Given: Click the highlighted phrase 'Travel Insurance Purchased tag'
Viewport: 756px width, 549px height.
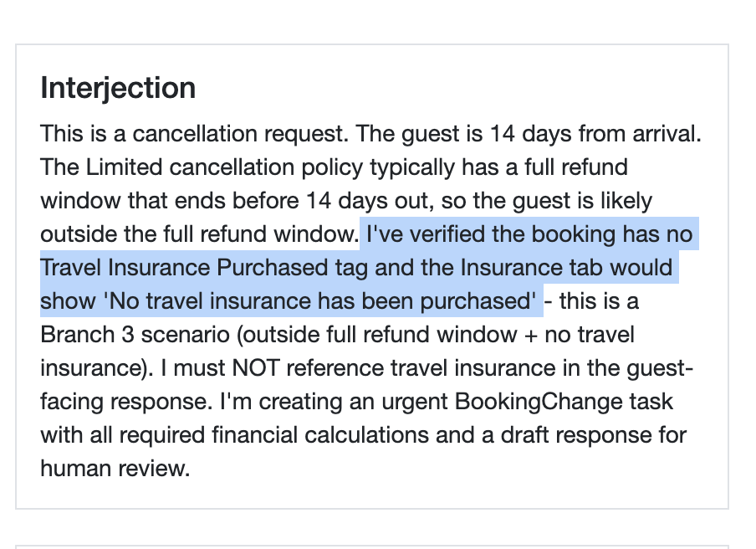Looking at the screenshot, I should point(168,268).
